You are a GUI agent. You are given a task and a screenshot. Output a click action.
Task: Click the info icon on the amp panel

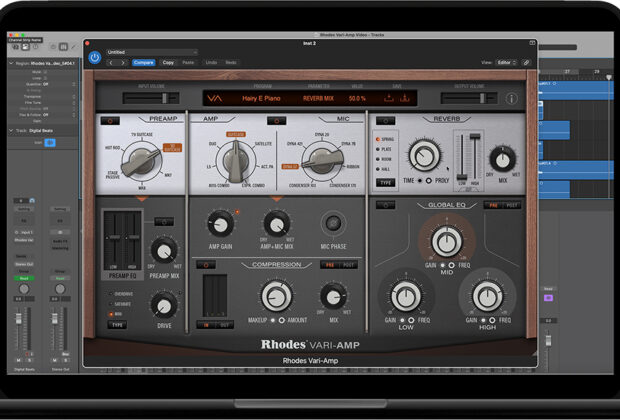pyautogui.click(x=512, y=99)
